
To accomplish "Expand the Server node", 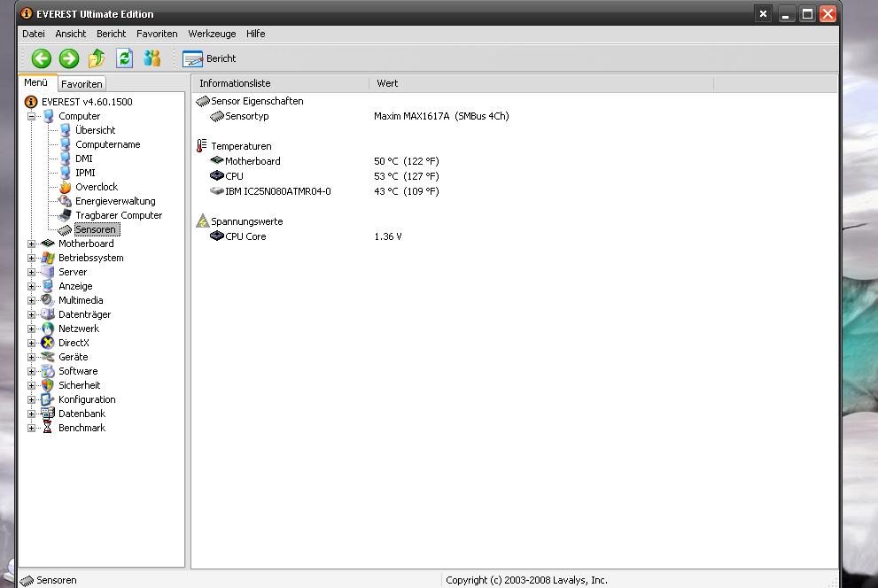I will point(31,273).
